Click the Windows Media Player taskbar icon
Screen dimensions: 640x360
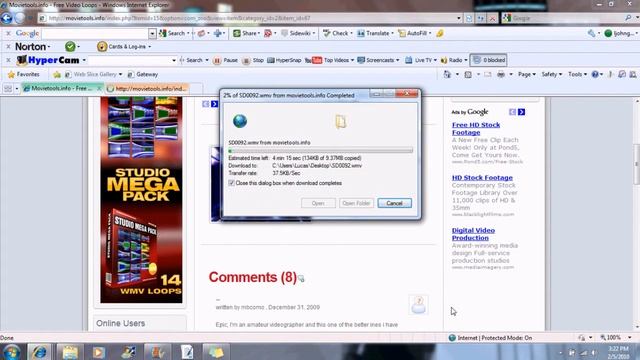pyautogui.click(x=98, y=352)
